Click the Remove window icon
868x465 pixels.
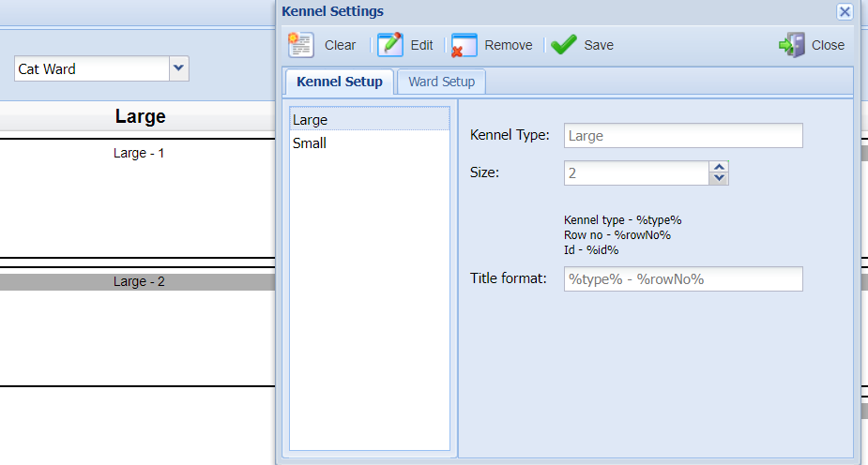[x=464, y=45]
